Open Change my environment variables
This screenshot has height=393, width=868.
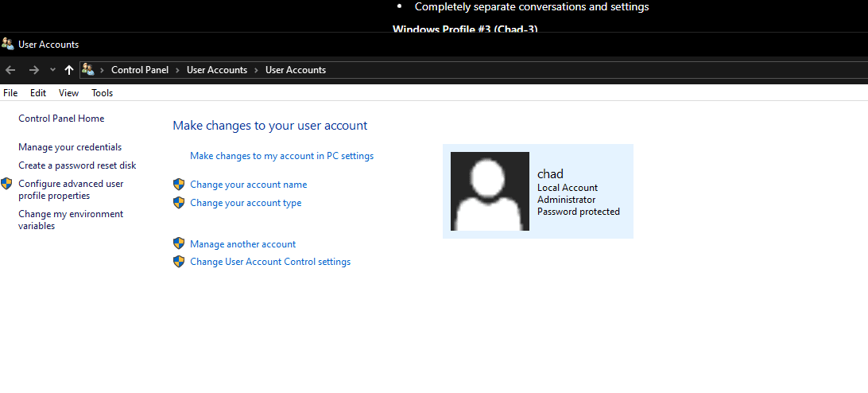71,220
